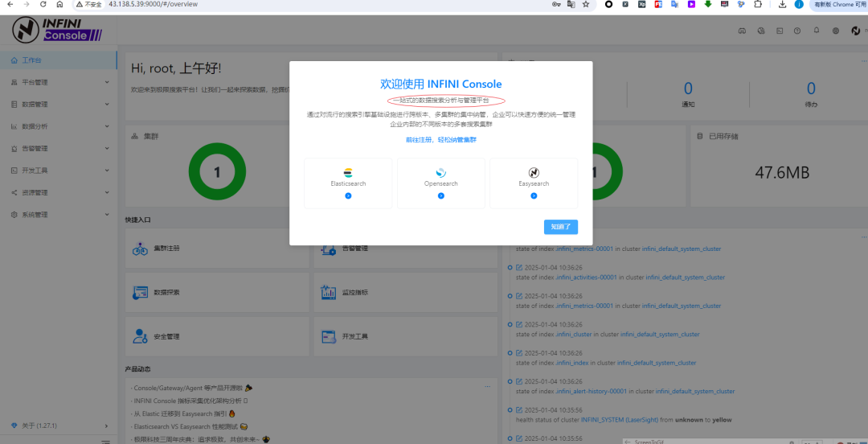868x444 pixels.
Task: Select 工作台 in the sidebar
Action: (x=59, y=60)
